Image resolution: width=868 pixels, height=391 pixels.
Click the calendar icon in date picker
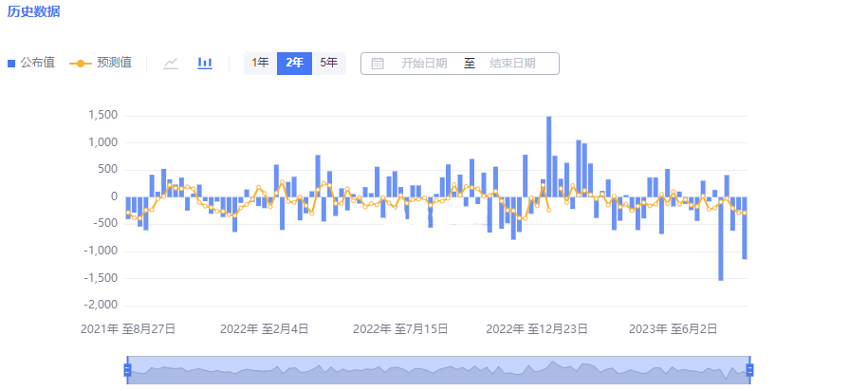tap(378, 64)
